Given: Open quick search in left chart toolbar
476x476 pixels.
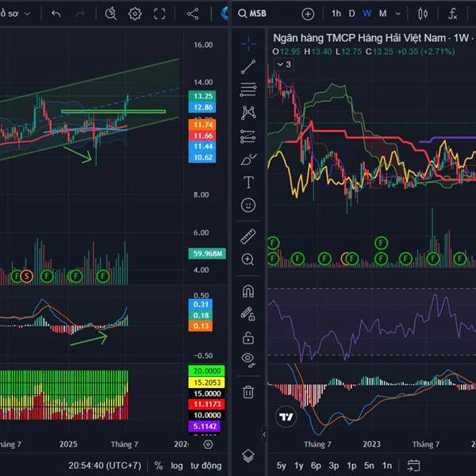Looking at the screenshot, I should click(111, 13).
